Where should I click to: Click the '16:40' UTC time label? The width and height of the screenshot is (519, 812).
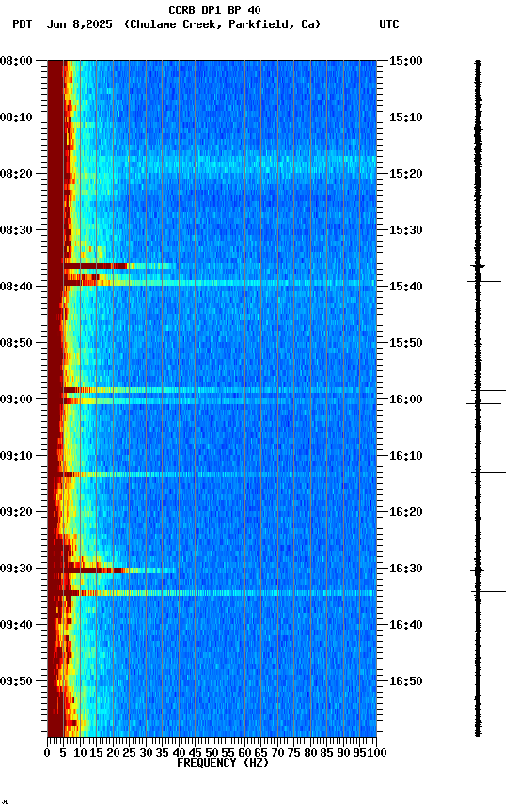(x=406, y=625)
